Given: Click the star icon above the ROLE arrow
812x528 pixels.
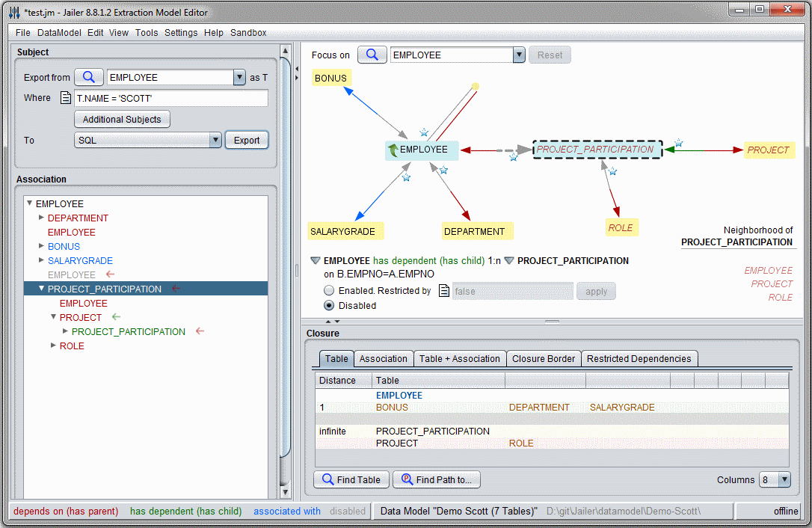Looking at the screenshot, I should 612,172.
